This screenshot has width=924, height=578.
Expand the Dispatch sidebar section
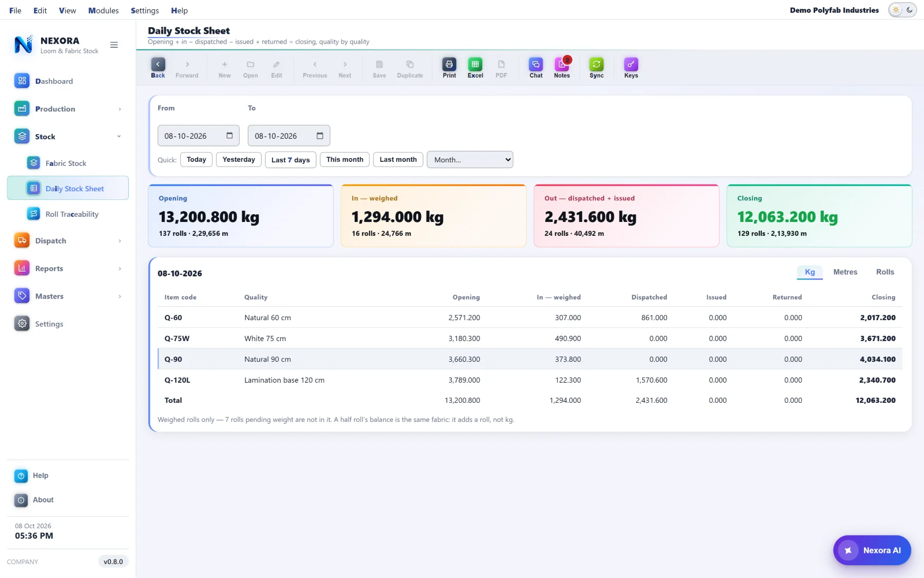68,241
